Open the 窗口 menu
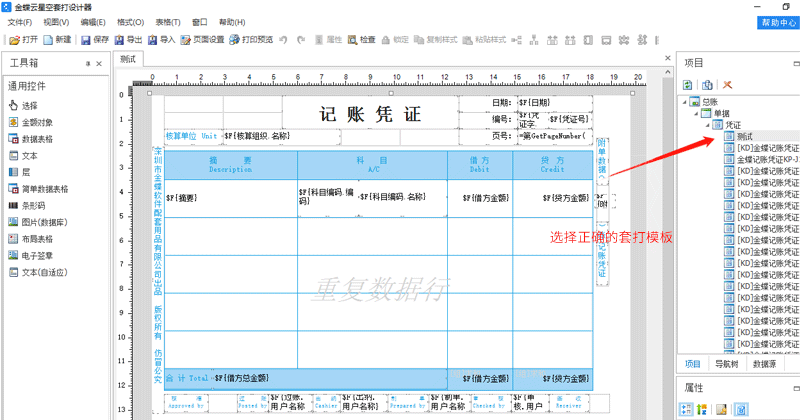 tap(199, 22)
